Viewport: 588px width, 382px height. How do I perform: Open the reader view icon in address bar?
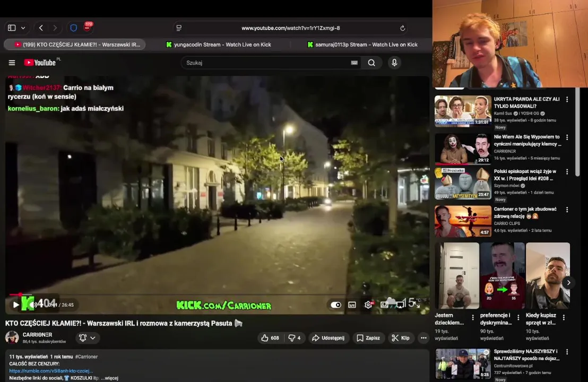(179, 28)
